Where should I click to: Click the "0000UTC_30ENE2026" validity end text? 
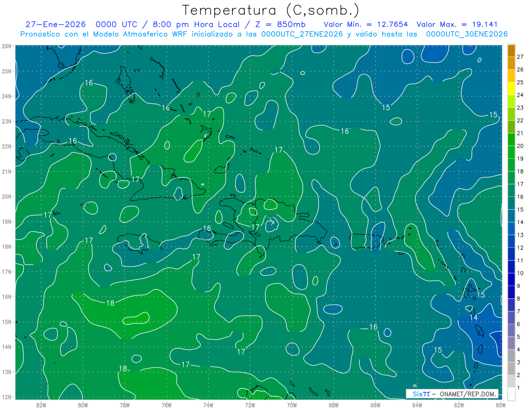[x=466, y=34]
